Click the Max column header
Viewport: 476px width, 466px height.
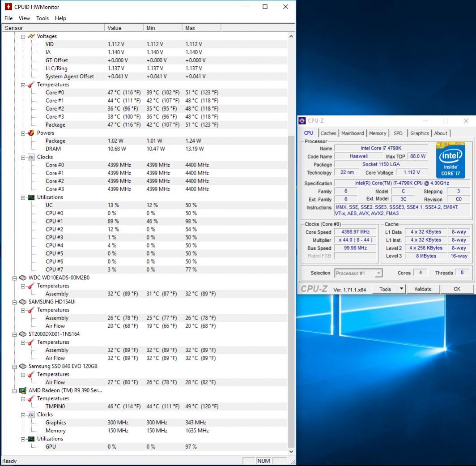click(202, 28)
